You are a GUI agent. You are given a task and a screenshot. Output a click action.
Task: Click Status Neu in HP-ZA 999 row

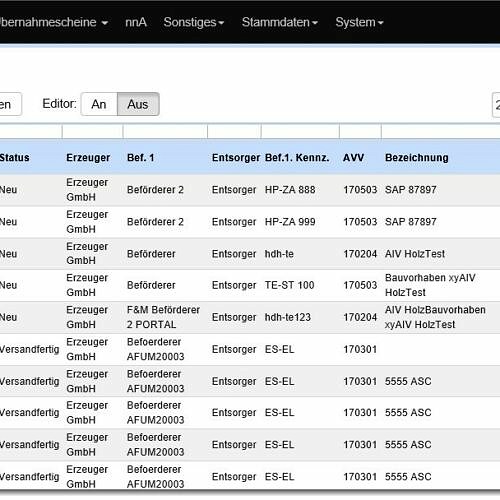(8, 222)
